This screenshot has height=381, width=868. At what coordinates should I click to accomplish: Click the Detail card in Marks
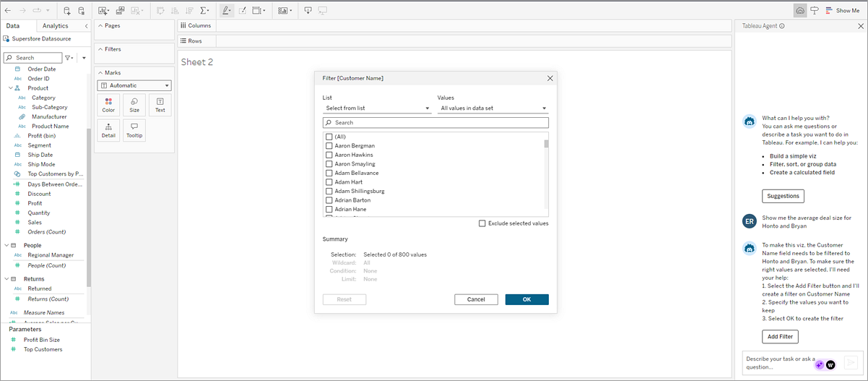(x=108, y=130)
